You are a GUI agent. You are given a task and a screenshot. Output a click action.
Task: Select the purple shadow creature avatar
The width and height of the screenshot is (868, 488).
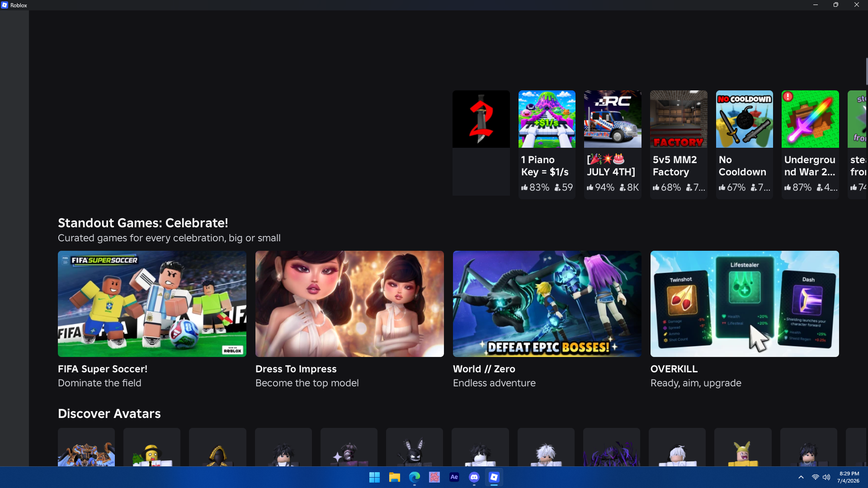click(612, 447)
